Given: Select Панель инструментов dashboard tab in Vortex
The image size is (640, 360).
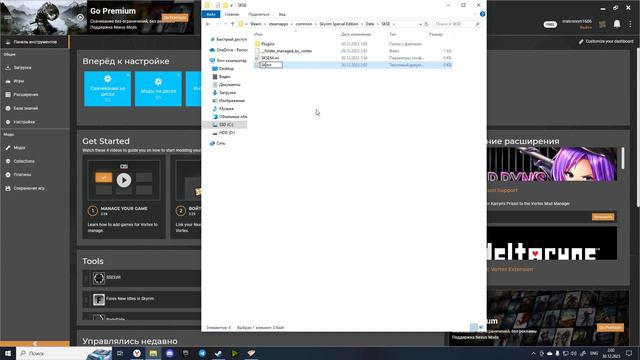Looking at the screenshot, I should click(35, 42).
